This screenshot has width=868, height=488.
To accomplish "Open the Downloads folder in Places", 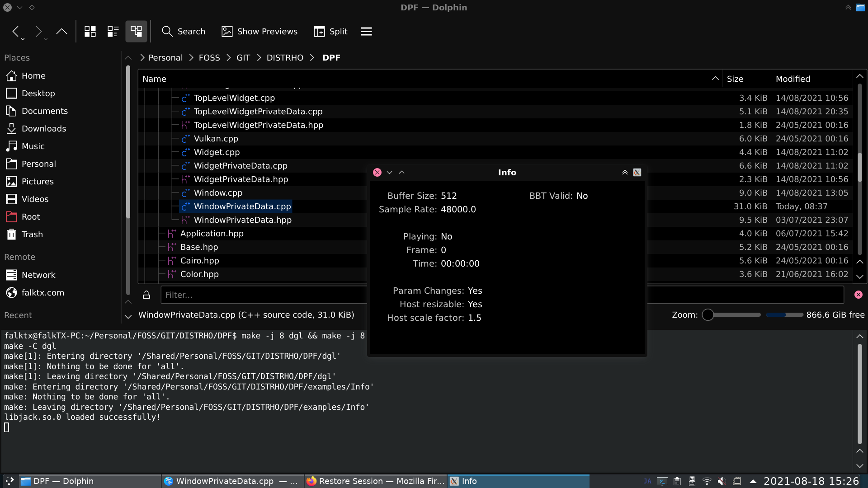I will (x=44, y=128).
